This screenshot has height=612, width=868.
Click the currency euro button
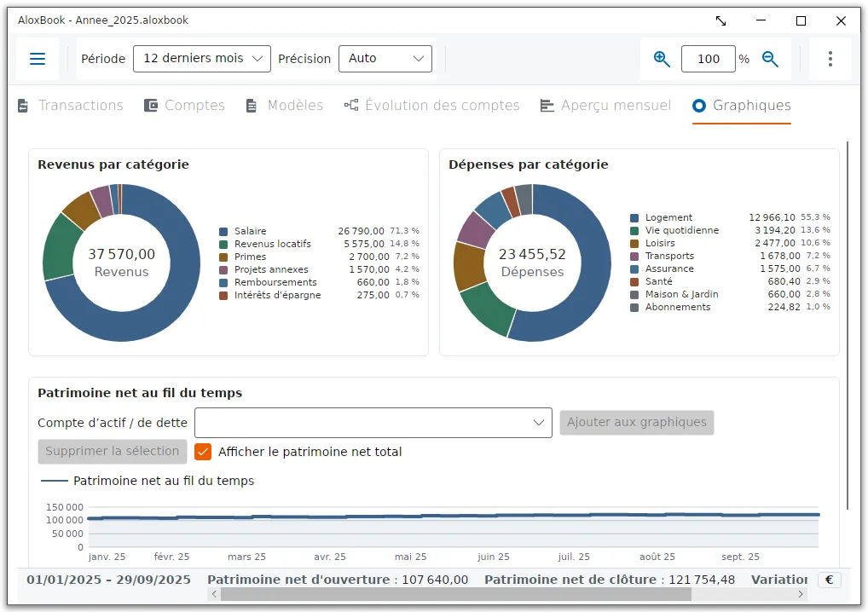pyautogui.click(x=830, y=580)
